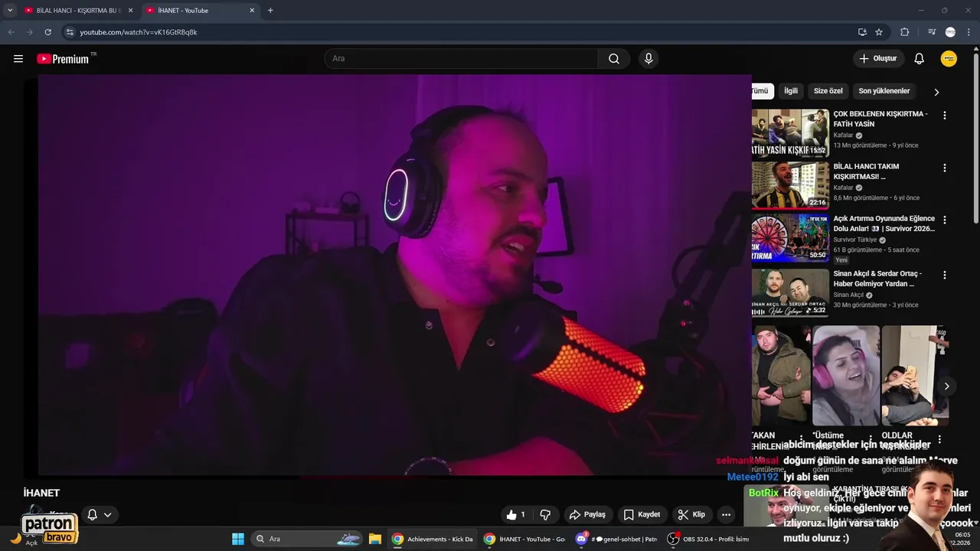980x551 pixels.
Task: Select the Tümü filter chip
Action: pyautogui.click(x=763, y=91)
